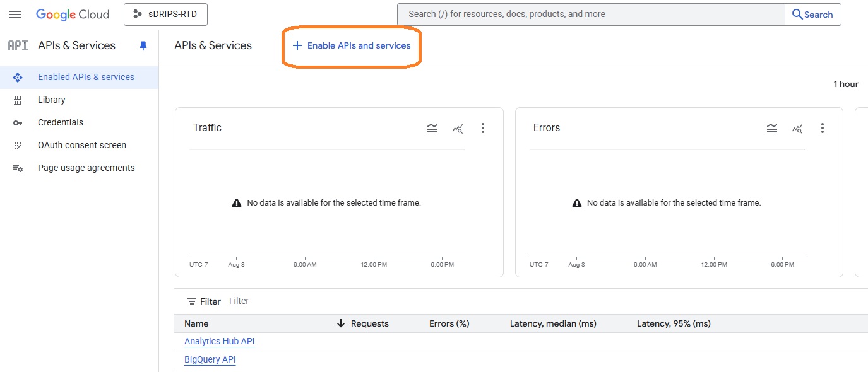Viewport: 868px width, 372px height.
Task: Explore Errors chart data icon
Action: 797,128
